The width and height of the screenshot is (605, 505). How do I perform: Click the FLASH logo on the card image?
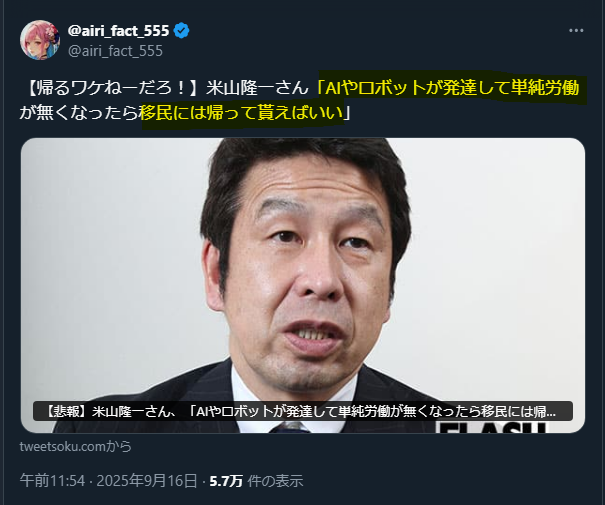[x=493, y=427]
